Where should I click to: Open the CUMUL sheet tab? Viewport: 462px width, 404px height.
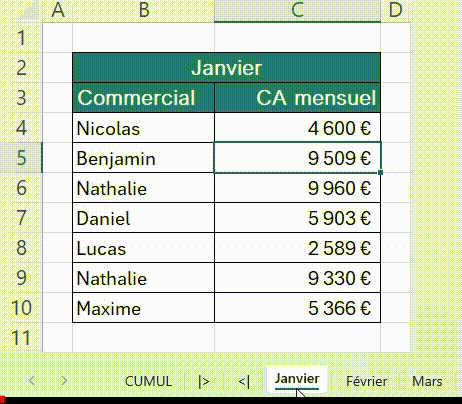click(x=148, y=381)
